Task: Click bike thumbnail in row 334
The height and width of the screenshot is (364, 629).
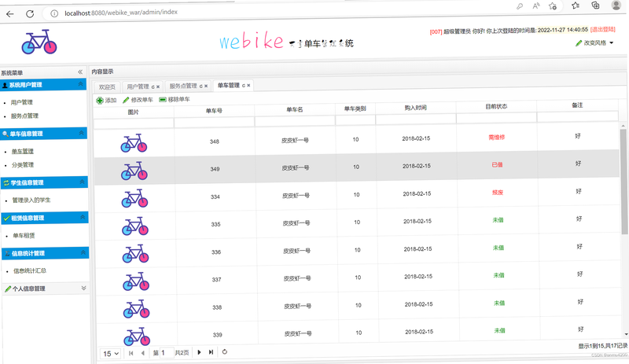Action: click(x=134, y=198)
